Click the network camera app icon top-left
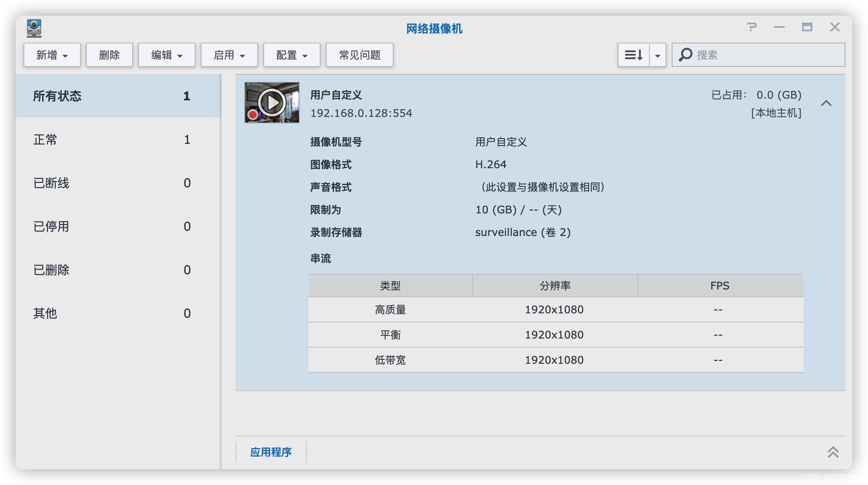This screenshot has height=485, width=868. click(x=33, y=29)
